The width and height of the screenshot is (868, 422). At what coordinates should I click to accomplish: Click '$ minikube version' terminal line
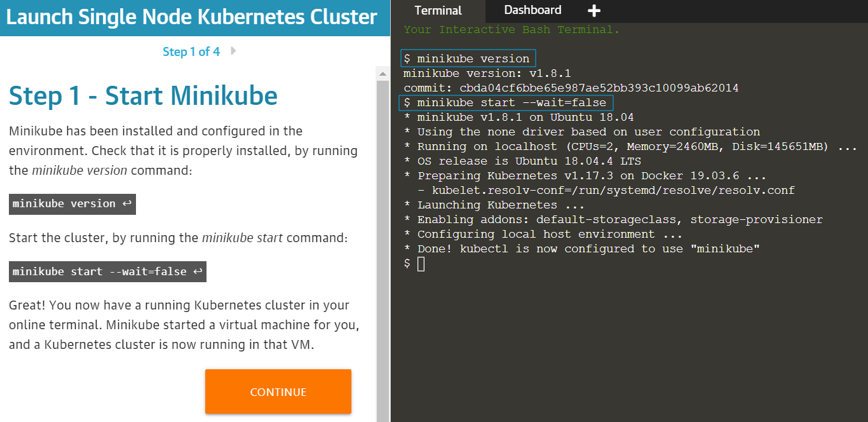point(467,58)
